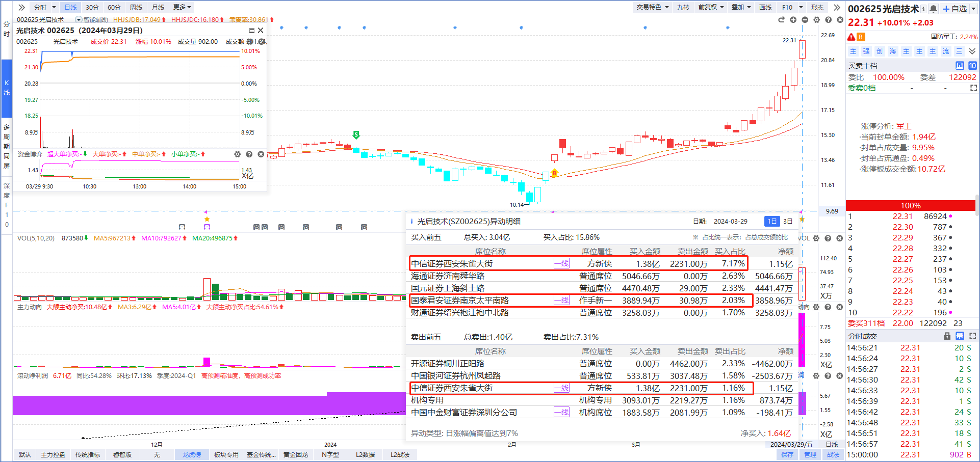Toggle the 量 button in 买卖十档

960,66
